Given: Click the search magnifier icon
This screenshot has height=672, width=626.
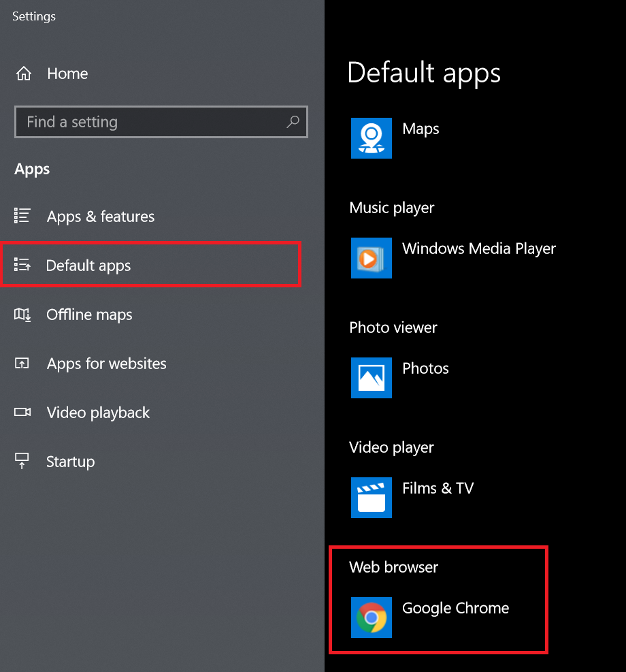Looking at the screenshot, I should pyautogui.click(x=293, y=122).
